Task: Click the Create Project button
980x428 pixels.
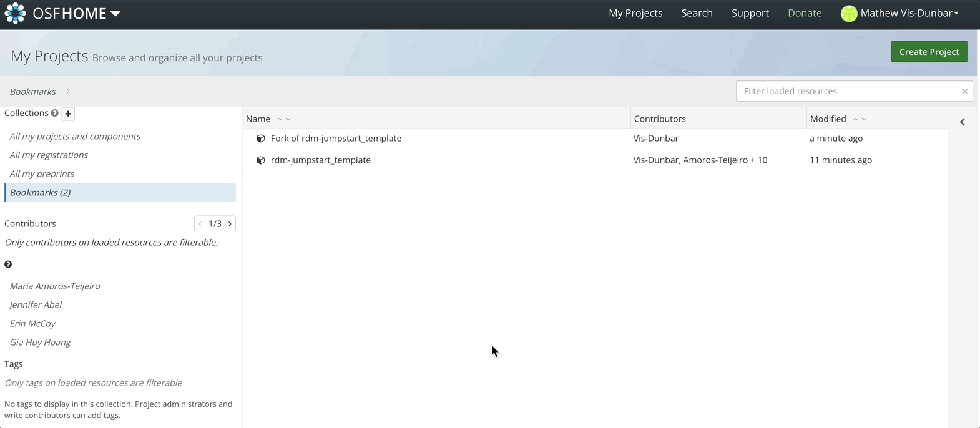Action: click(929, 52)
